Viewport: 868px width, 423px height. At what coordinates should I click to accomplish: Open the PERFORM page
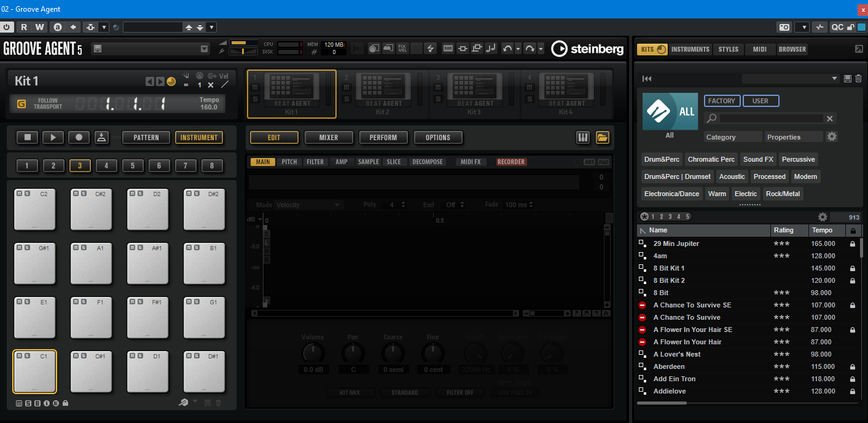(383, 137)
